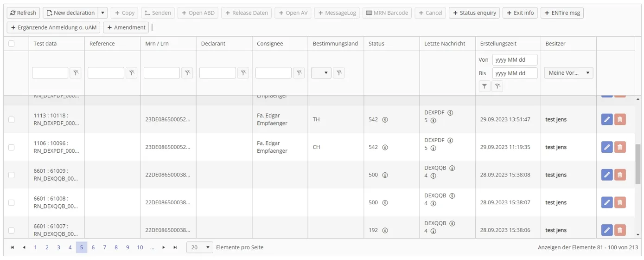Clear the Consignee column filter
Screen dimensions: 644x260
299,73
